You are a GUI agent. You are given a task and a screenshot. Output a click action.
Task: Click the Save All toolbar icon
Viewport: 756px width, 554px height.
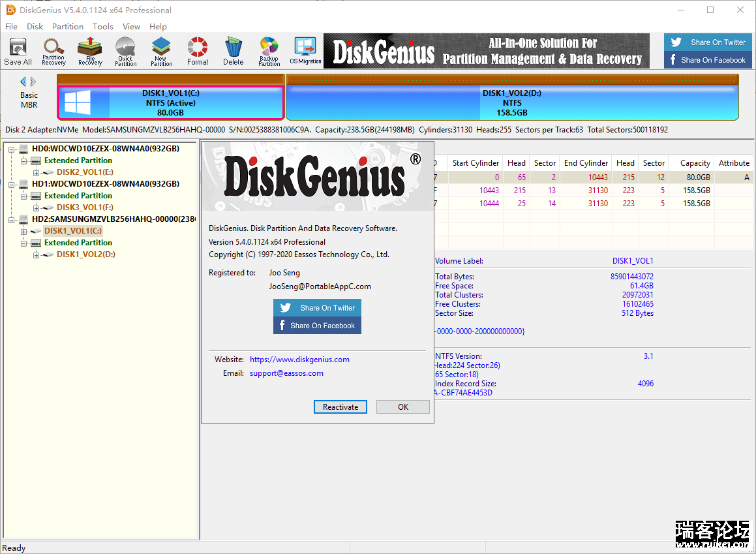pyautogui.click(x=18, y=51)
